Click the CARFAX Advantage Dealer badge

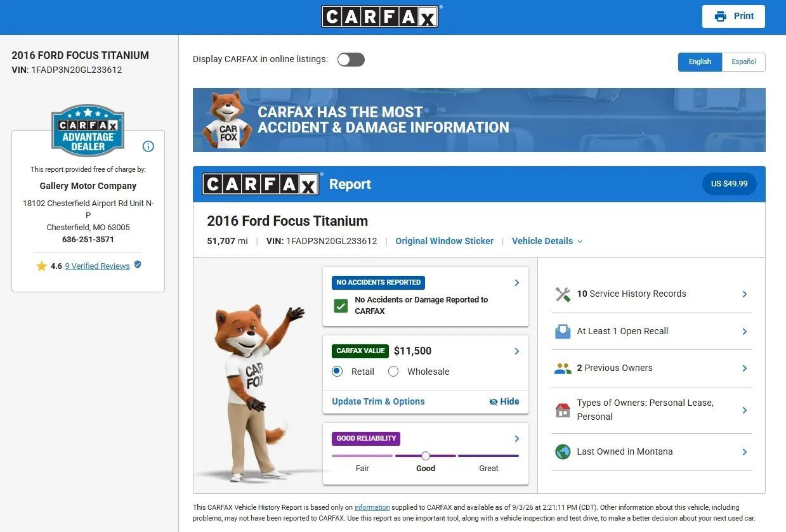pyautogui.click(x=88, y=131)
